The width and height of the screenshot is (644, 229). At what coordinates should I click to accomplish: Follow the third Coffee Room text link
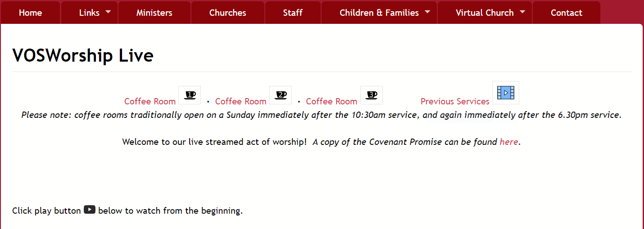click(331, 101)
